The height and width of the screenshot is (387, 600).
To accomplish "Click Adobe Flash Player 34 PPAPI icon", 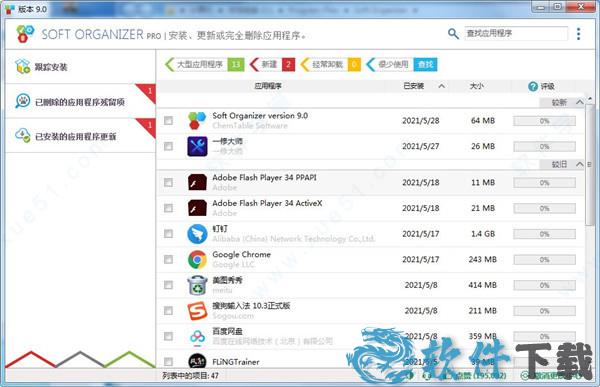I will (x=197, y=182).
